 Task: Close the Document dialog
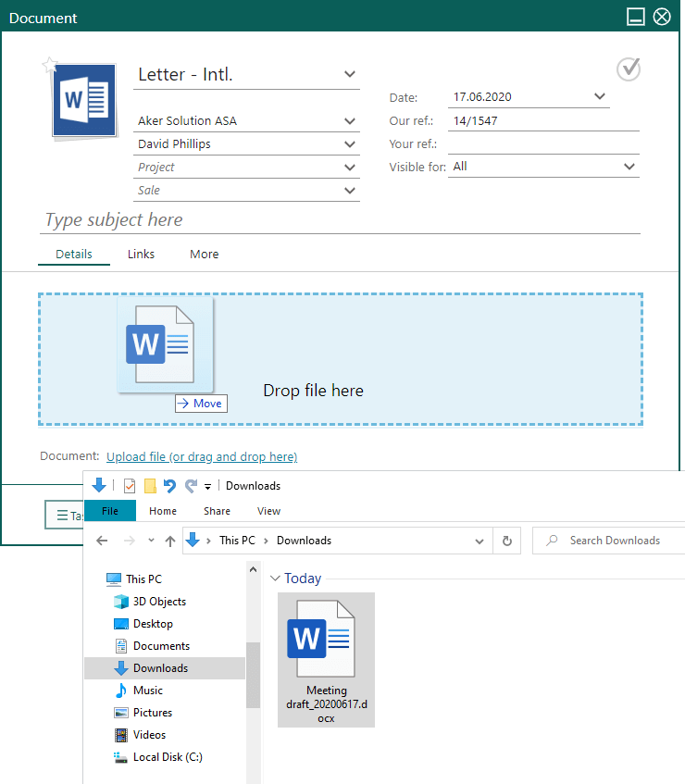click(662, 17)
